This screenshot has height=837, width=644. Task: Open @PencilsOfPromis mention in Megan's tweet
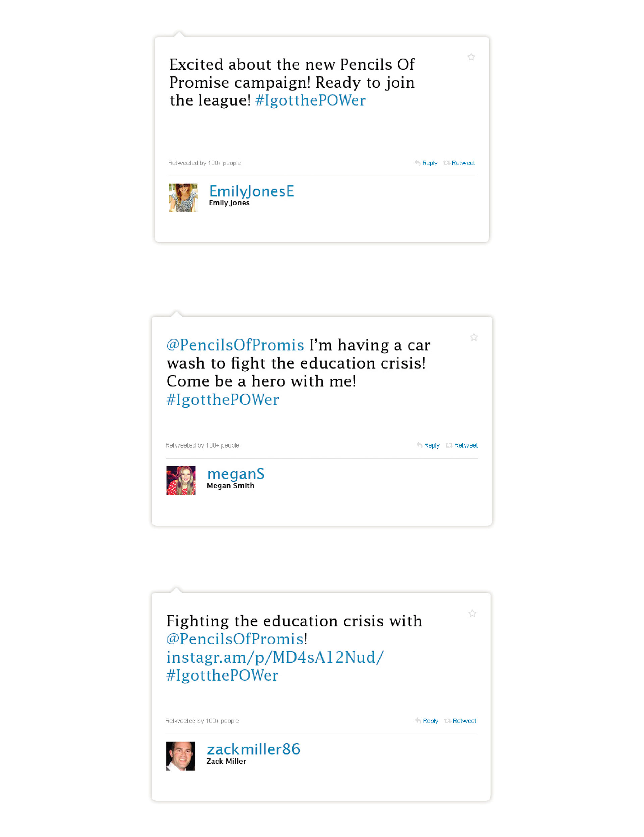point(235,345)
